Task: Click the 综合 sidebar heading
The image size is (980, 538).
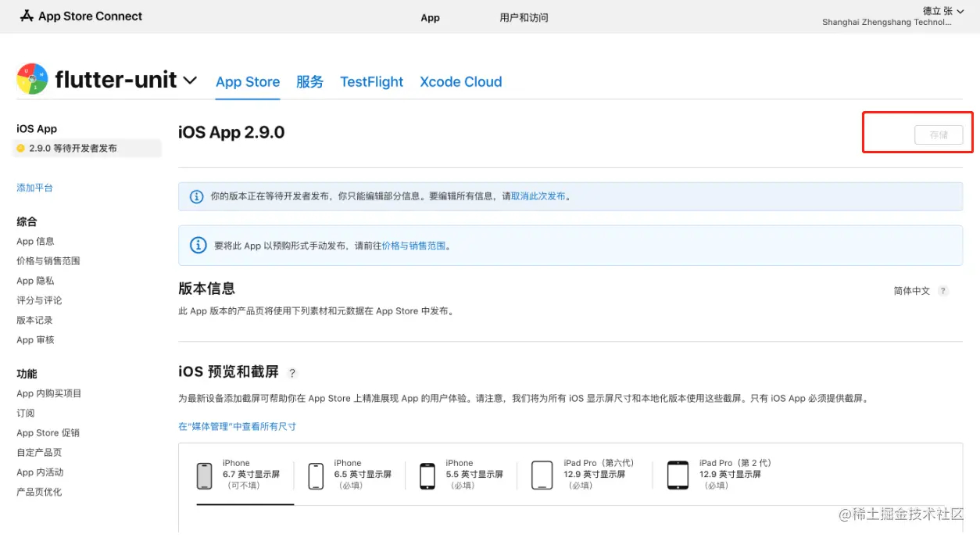Action: point(27,222)
